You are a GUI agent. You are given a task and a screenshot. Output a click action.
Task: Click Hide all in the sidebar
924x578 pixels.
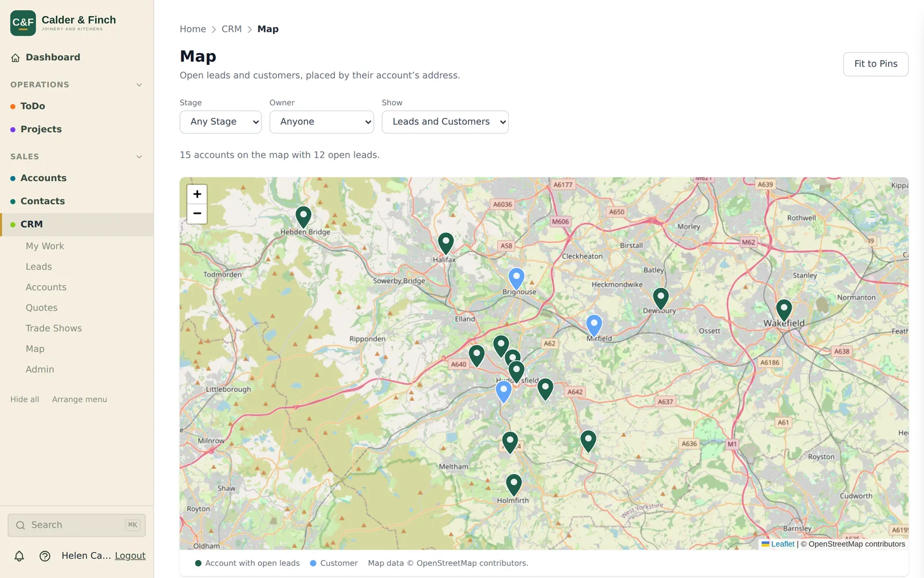click(x=25, y=399)
